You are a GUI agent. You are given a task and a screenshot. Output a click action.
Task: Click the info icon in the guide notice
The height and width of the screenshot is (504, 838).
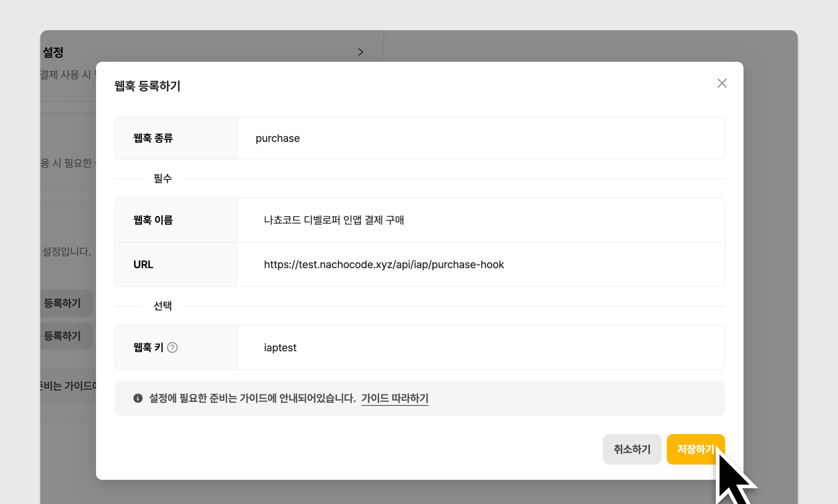coord(138,398)
